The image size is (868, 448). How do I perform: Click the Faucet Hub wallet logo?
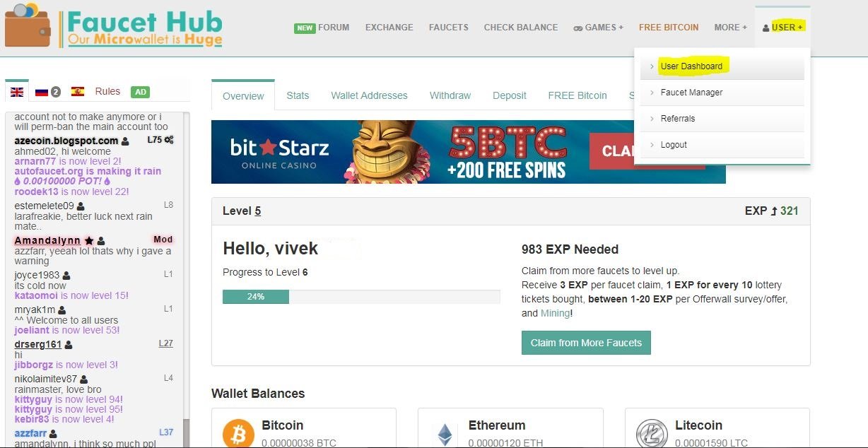tap(28, 25)
